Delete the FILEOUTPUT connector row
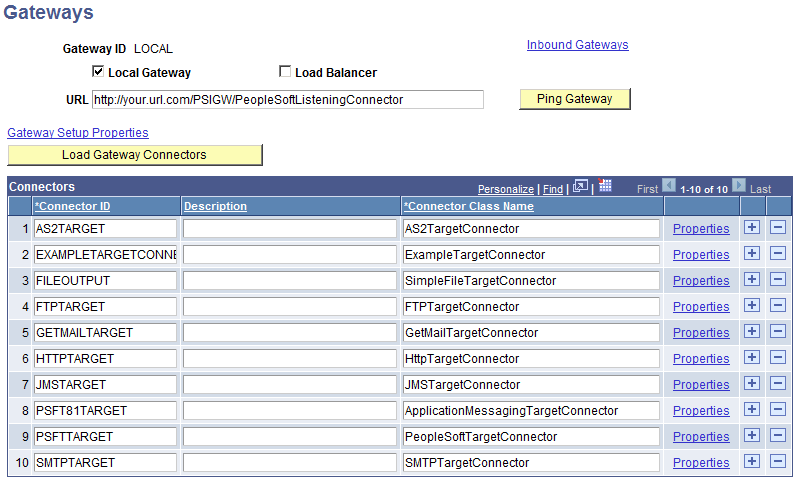This screenshot has height=478, width=794. pos(778,280)
